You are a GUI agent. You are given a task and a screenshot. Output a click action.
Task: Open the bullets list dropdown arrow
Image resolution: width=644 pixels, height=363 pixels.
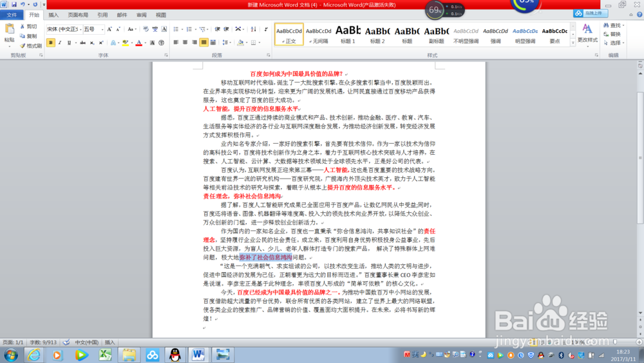click(x=182, y=29)
